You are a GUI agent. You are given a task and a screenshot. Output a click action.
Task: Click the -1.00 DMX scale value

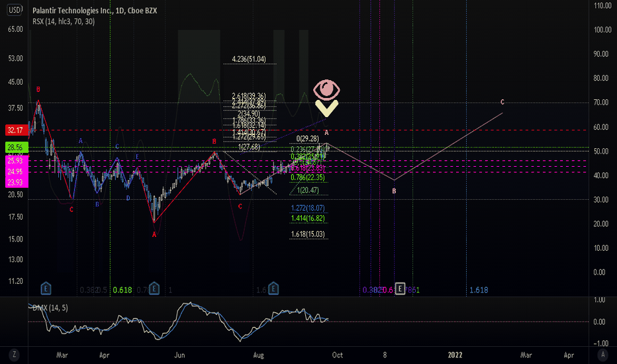click(x=600, y=343)
